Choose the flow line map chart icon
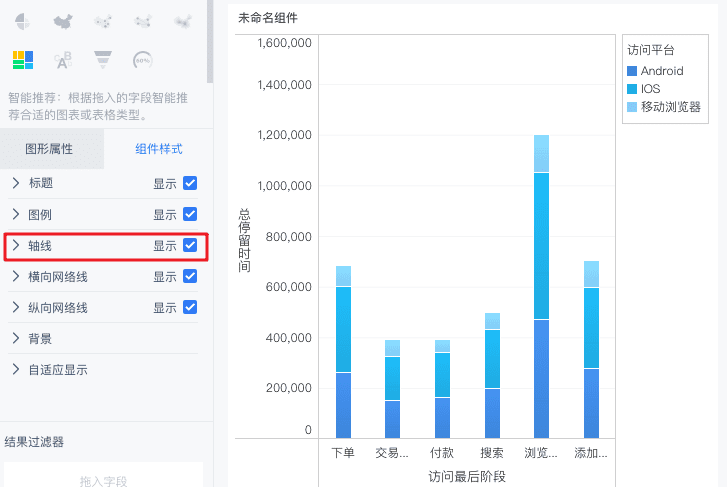This screenshot has height=487, width=727. [143, 21]
